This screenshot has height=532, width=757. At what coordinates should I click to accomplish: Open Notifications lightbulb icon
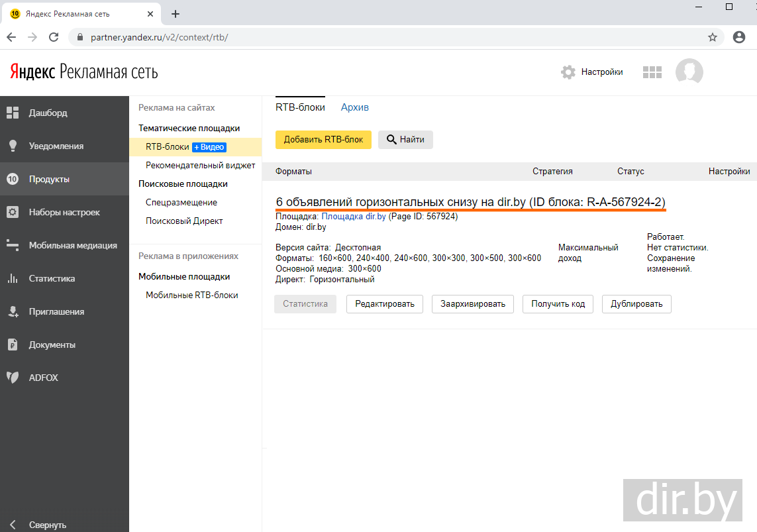[13, 146]
